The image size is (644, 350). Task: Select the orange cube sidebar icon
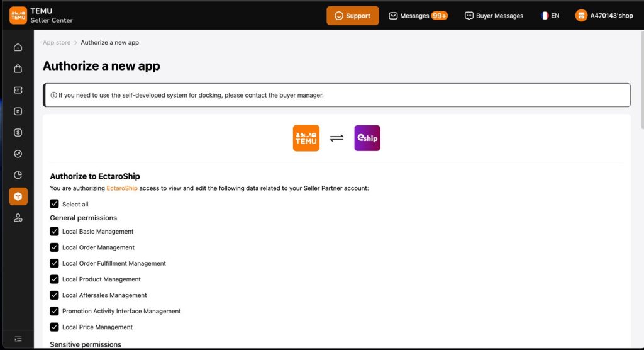pos(18,196)
